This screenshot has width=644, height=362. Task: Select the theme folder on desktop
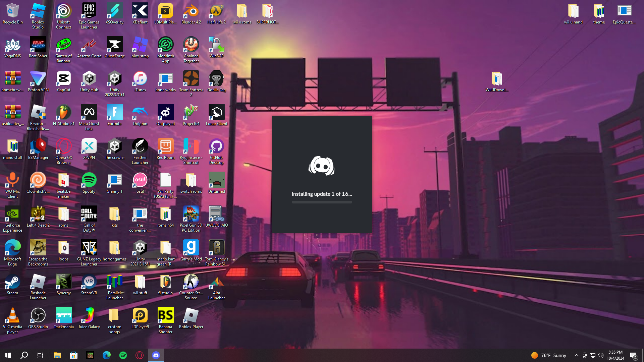599,14
